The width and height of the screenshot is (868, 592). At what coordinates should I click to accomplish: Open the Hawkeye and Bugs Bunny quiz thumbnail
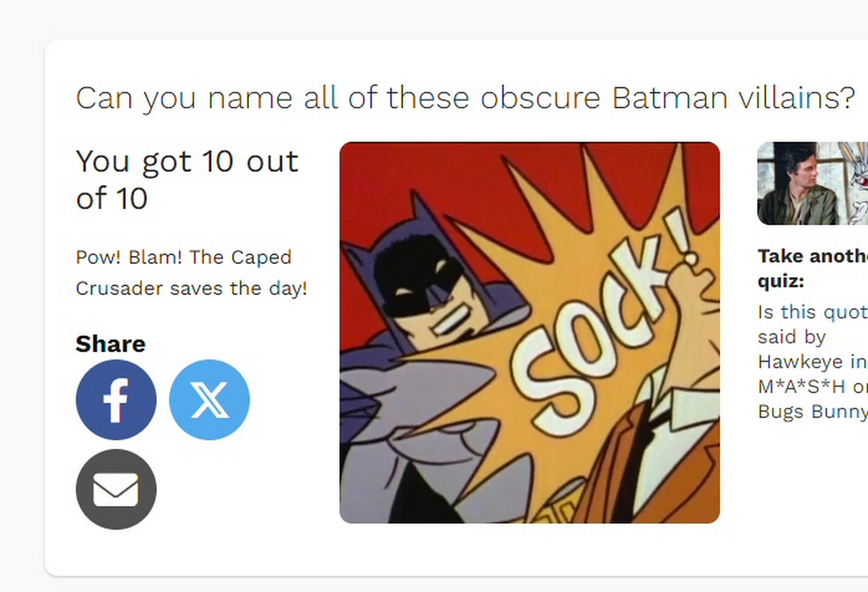(813, 184)
